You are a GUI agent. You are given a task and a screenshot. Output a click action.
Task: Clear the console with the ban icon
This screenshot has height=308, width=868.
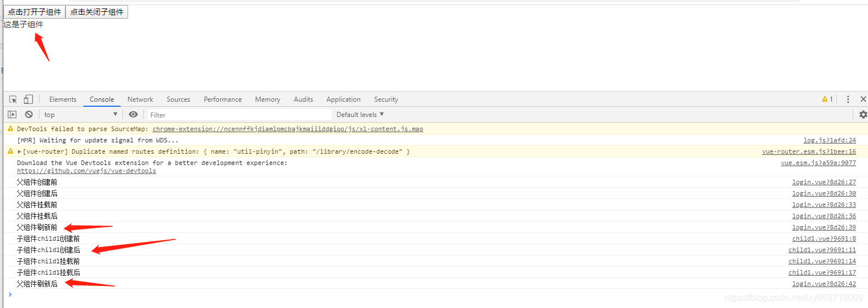coord(29,115)
